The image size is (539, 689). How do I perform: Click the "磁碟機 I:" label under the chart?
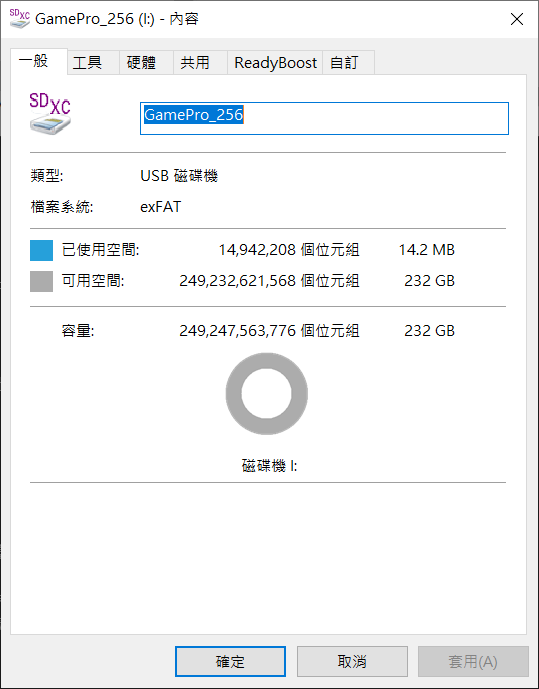pyautogui.click(x=269, y=465)
